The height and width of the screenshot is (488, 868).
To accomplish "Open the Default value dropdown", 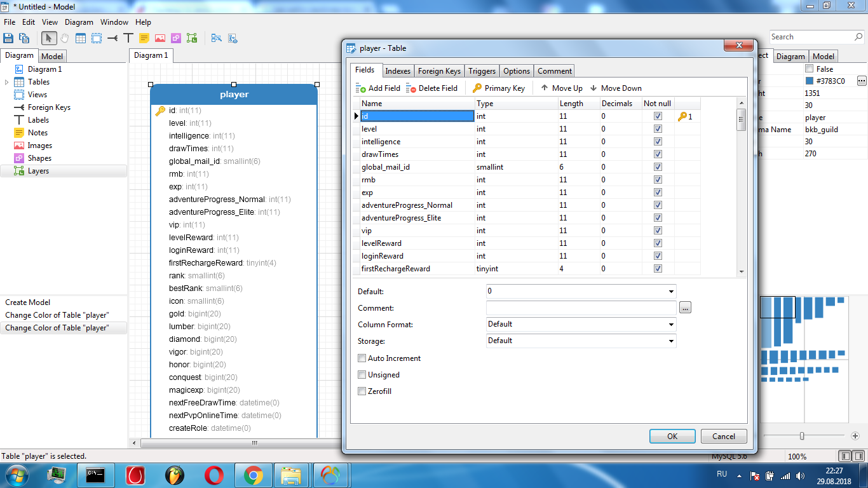I will (x=672, y=292).
